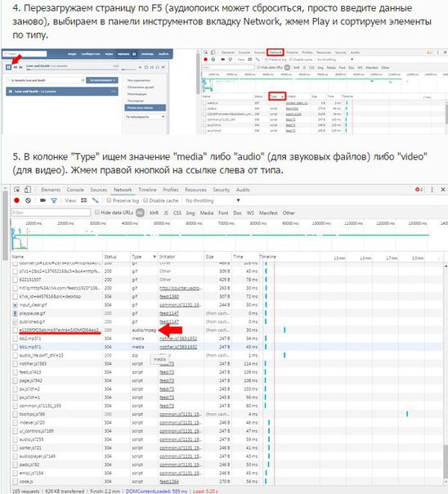Switch to the Console tab

[x=75, y=190]
